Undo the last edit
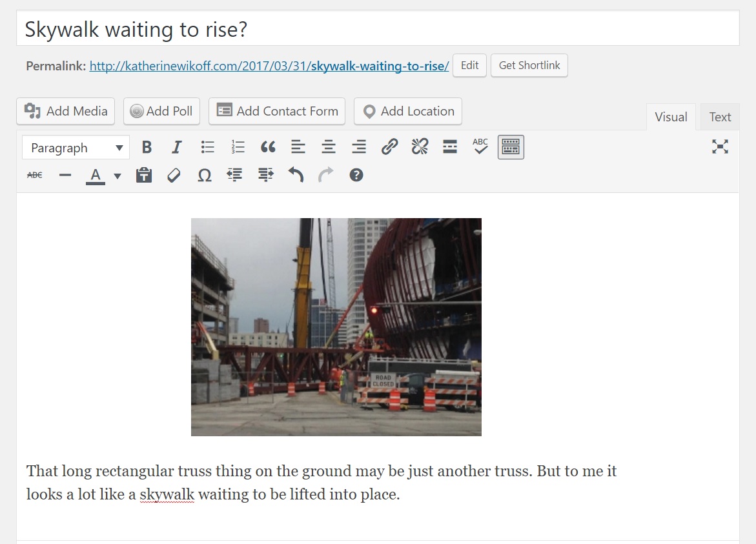Screen dimensions: 756x544 (x=296, y=175)
